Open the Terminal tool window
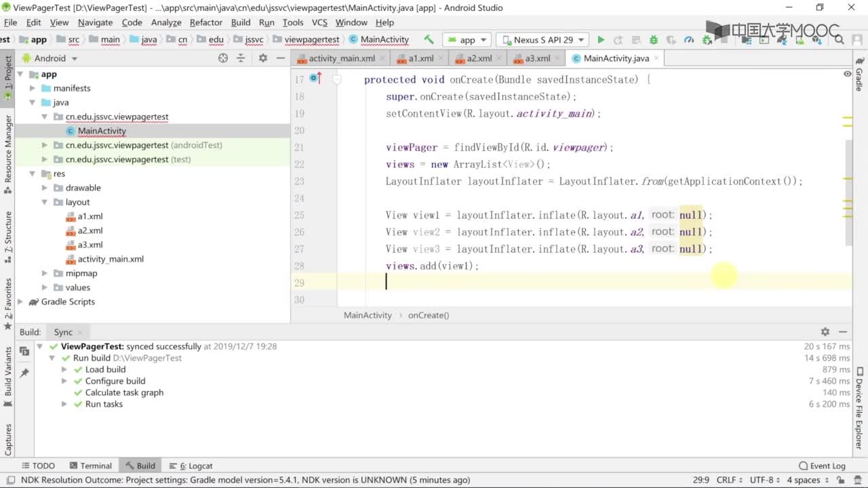The height and width of the screenshot is (488, 868). 90,466
